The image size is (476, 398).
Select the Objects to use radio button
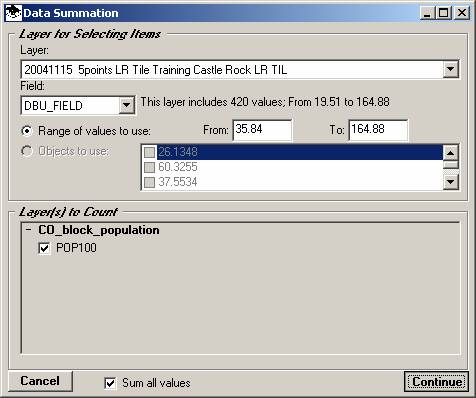[26, 151]
